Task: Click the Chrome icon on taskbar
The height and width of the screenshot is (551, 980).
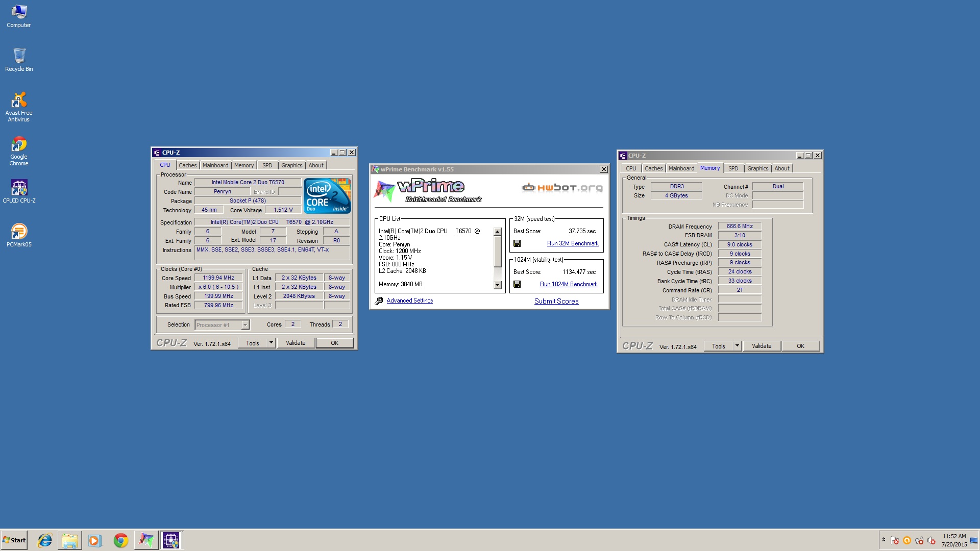Action: 121,540
